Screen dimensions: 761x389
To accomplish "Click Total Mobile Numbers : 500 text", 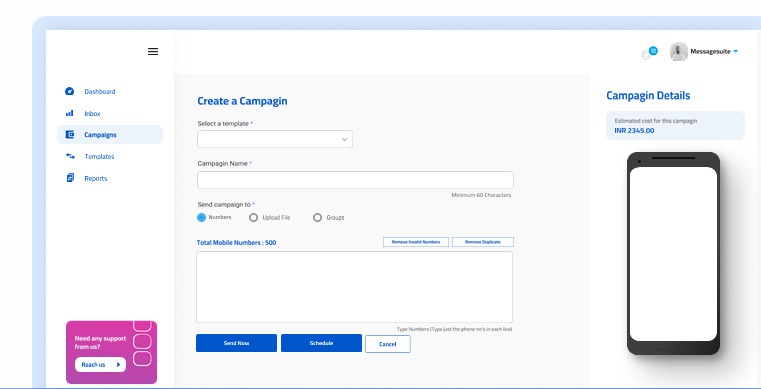I will click(236, 243).
